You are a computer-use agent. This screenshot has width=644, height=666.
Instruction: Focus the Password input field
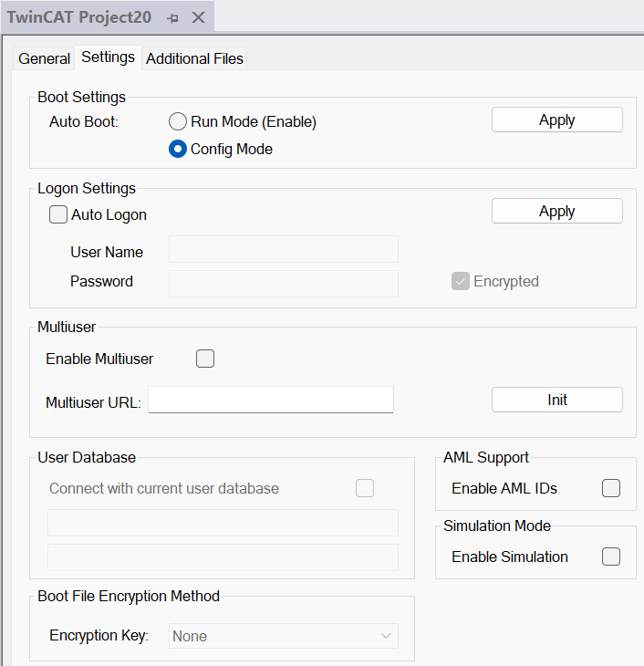click(284, 284)
